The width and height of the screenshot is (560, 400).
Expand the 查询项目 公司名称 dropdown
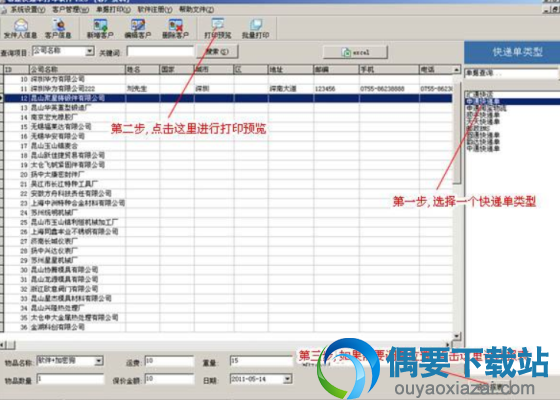[x=90, y=51]
